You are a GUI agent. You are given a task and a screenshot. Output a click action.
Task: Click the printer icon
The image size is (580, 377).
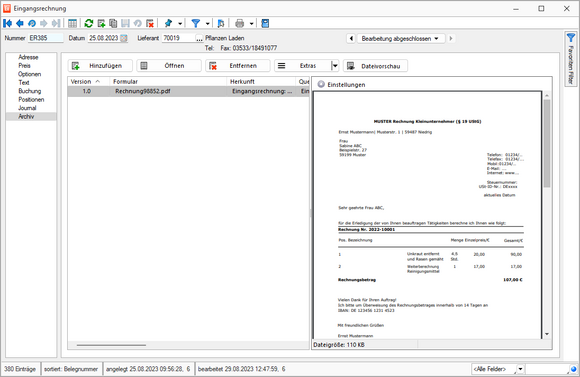click(240, 23)
